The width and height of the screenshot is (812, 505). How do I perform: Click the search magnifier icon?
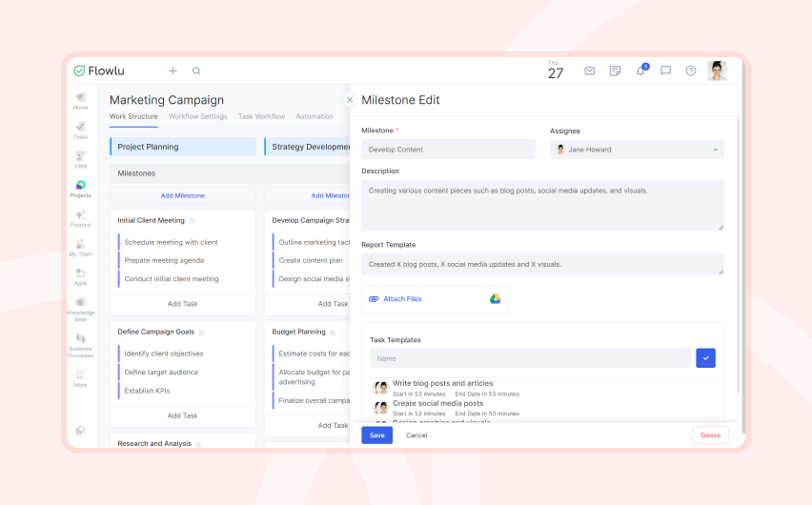click(196, 71)
